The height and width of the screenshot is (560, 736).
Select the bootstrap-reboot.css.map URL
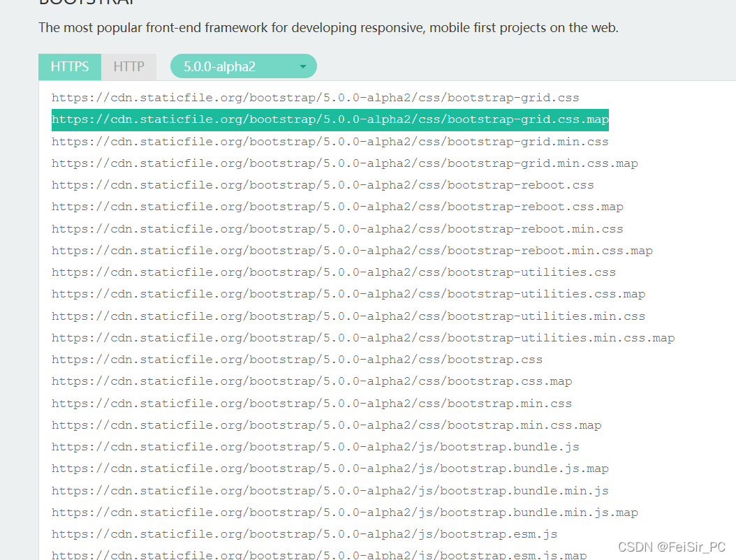pos(337,207)
